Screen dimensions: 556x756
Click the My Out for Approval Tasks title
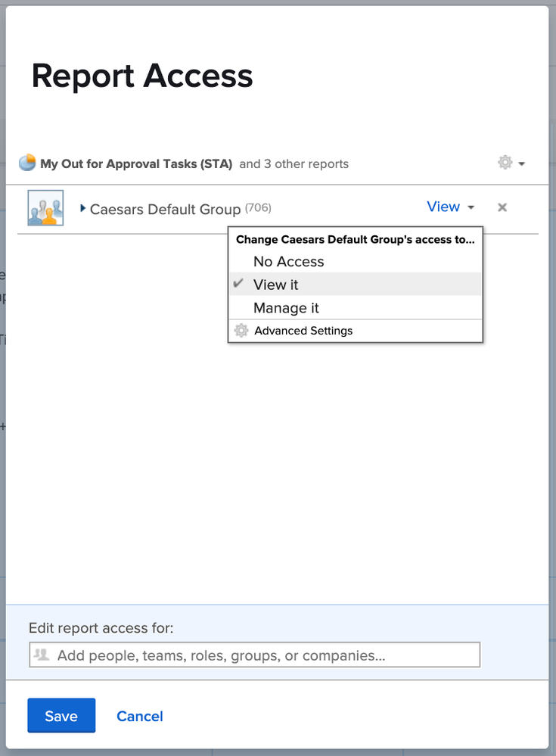tap(136, 163)
